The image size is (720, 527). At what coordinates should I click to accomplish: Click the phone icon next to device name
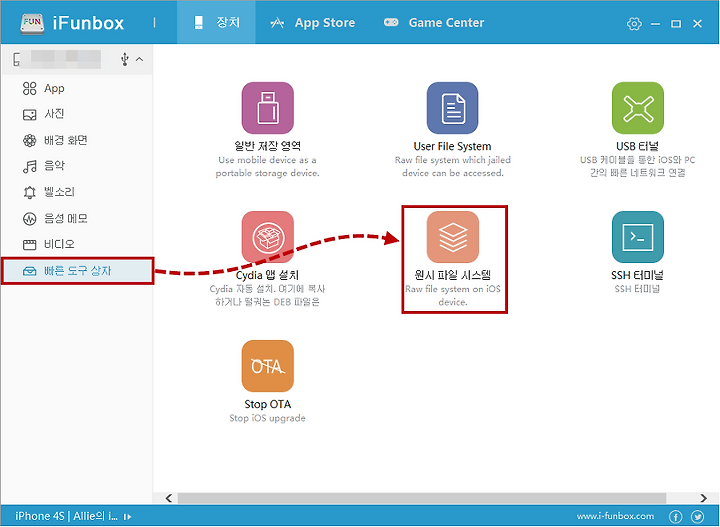click(17, 59)
